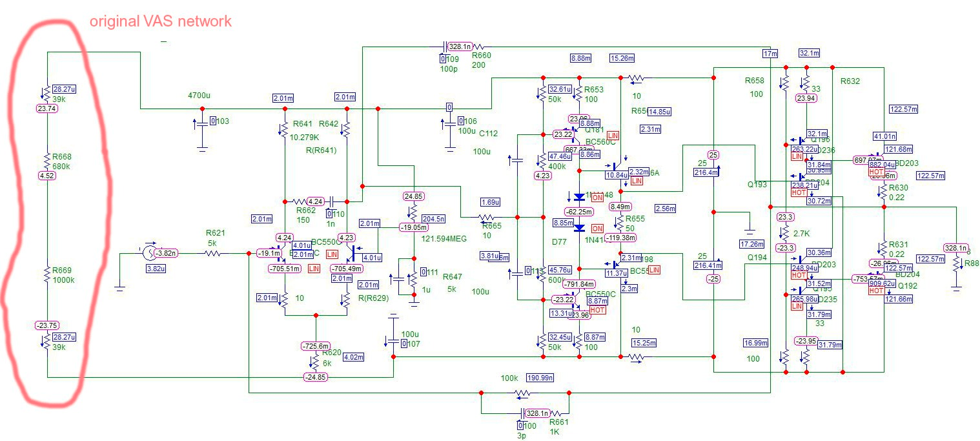The width and height of the screenshot is (980, 441).
Task: Click the 121.68m current label
Action: pos(899,149)
